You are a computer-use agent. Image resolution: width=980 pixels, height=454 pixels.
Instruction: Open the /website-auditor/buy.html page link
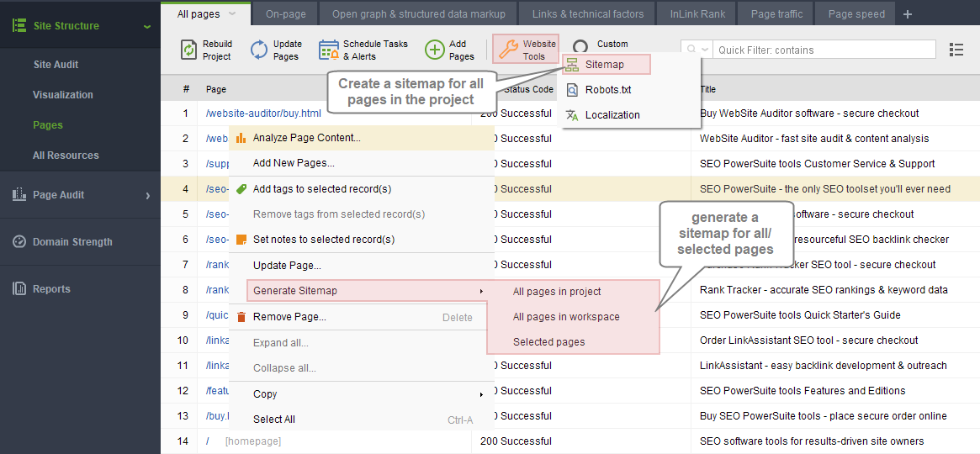pyautogui.click(x=263, y=113)
